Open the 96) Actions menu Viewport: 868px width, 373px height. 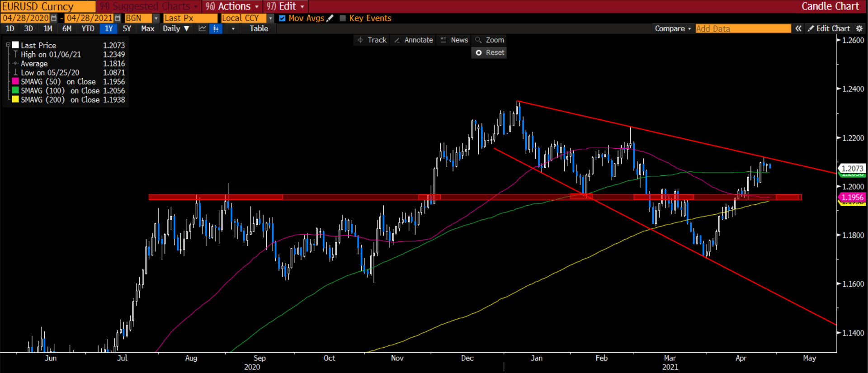pos(232,6)
